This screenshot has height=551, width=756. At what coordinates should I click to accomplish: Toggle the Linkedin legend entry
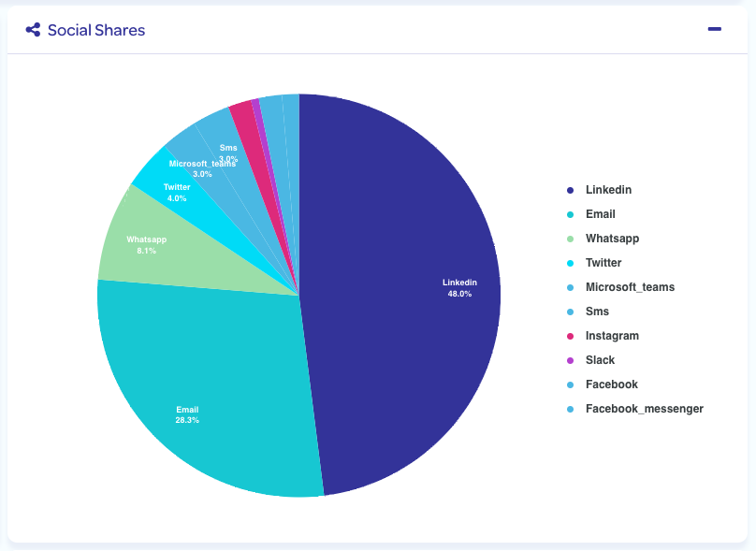[608, 190]
